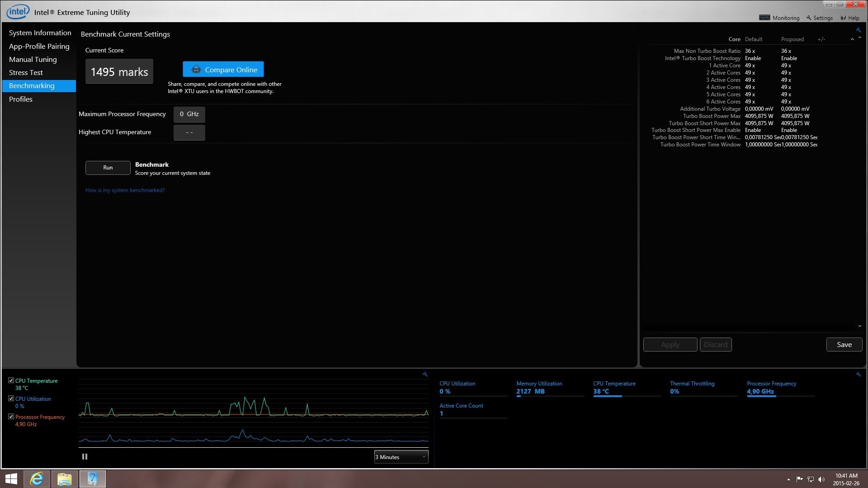
Task: Run the benchmark
Action: click(108, 168)
